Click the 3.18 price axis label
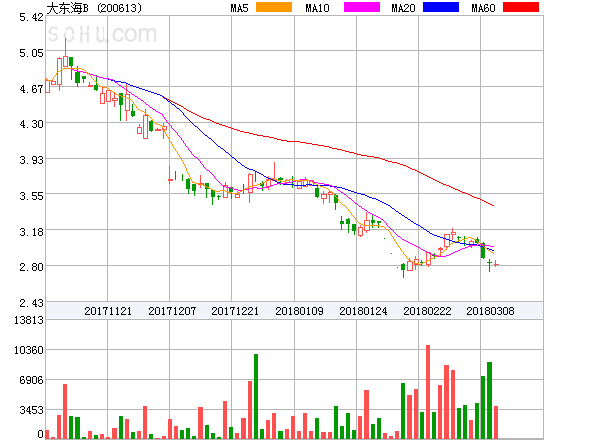Viewport: 600px width, 440px height. coord(32,232)
